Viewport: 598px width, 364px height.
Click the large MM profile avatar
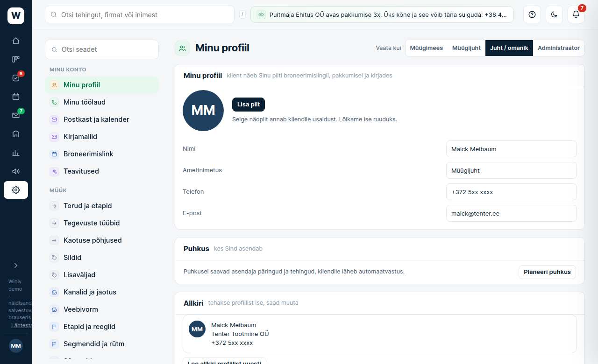203,111
